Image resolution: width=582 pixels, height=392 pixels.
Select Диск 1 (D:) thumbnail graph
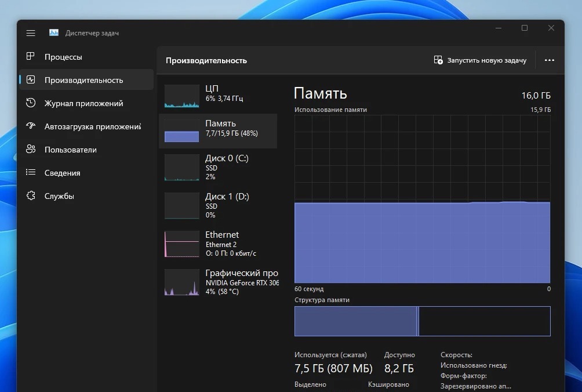pyautogui.click(x=181, y=206)
